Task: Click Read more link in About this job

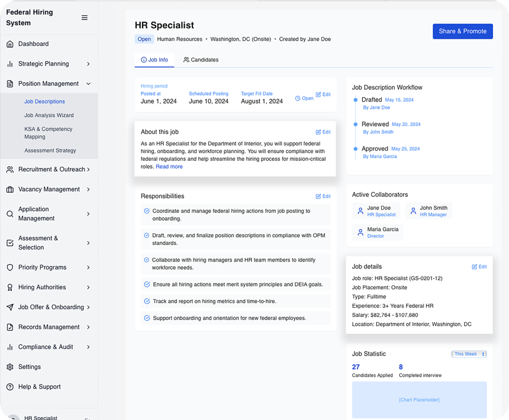Action: pos(169,167)
